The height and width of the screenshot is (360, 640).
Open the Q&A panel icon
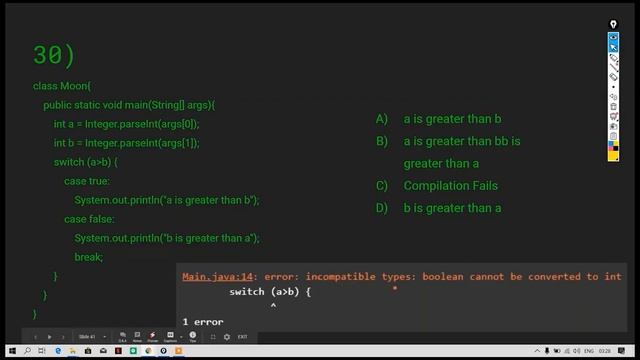122,337
